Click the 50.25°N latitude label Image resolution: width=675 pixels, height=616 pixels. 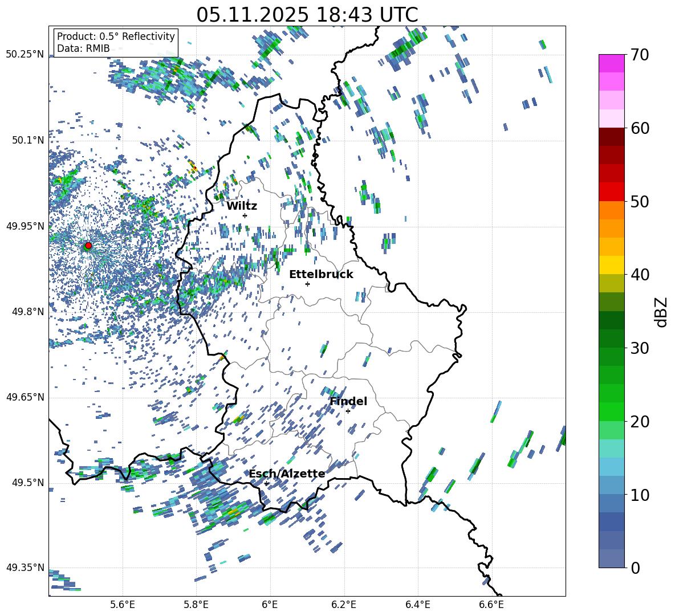pyautogui.click(x=25, y=55)
